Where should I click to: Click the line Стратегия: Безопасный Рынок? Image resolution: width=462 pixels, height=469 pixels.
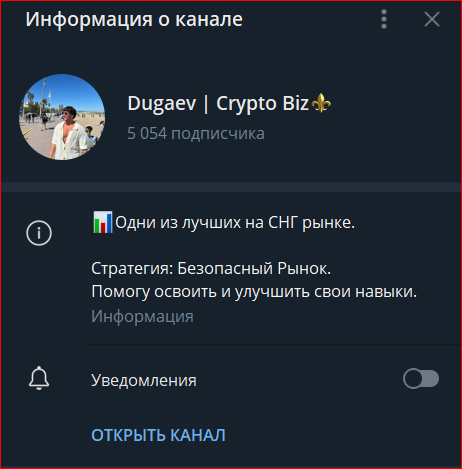pos(211,268)
